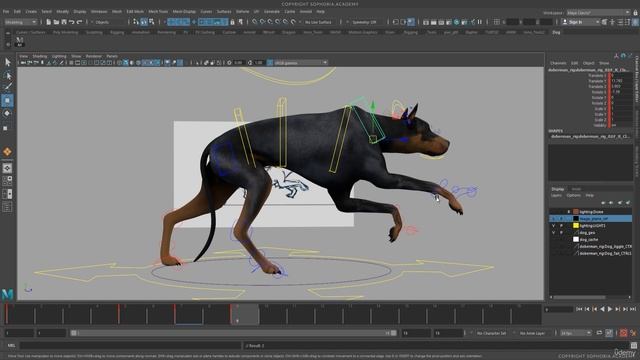Open the 24 fps frame rate dropdown
Screen dimensions: 640x360
(x=576, y=333)
